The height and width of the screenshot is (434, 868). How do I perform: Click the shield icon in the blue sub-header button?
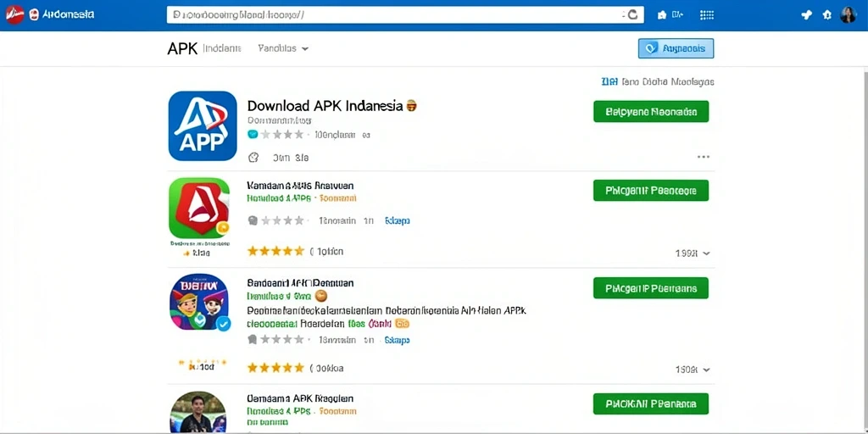pos(652,48)
